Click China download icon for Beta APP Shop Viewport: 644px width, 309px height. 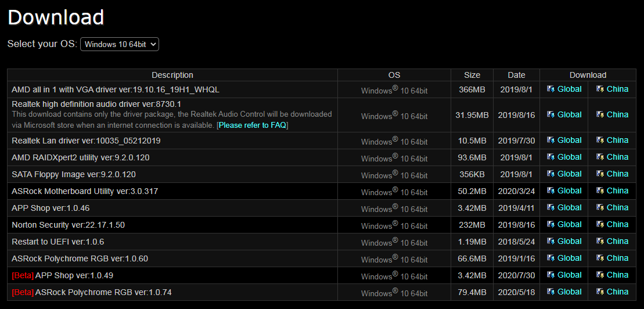pos(600,275)
